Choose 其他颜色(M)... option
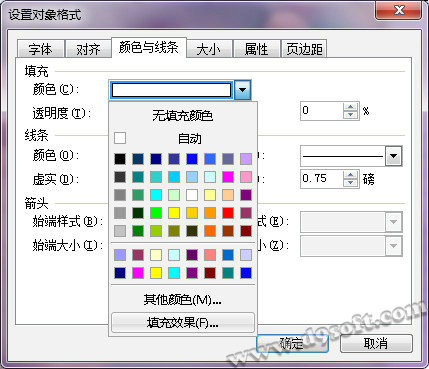This screenshot has width=429, height=369. pyautogui.click(x=183, y=300)
